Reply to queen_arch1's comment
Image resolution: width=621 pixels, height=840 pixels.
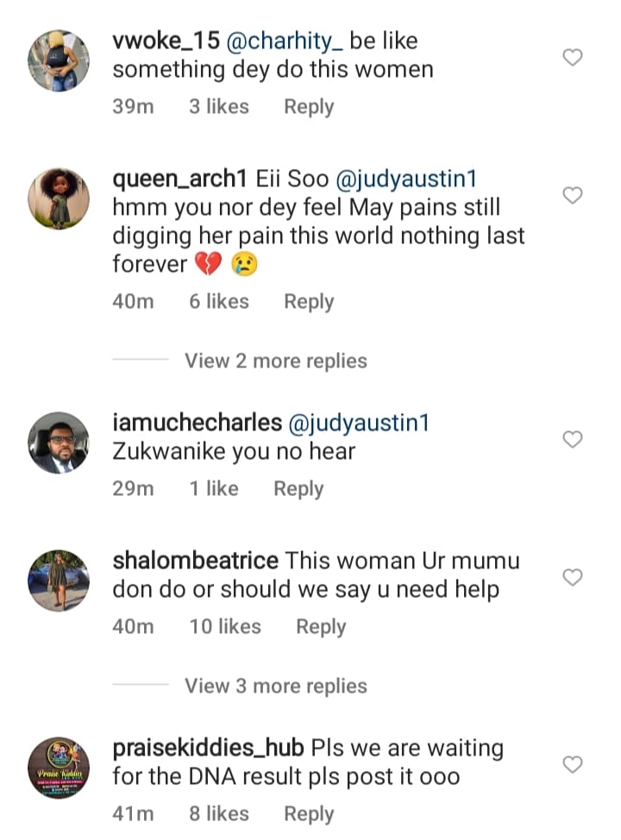point(309,302)
